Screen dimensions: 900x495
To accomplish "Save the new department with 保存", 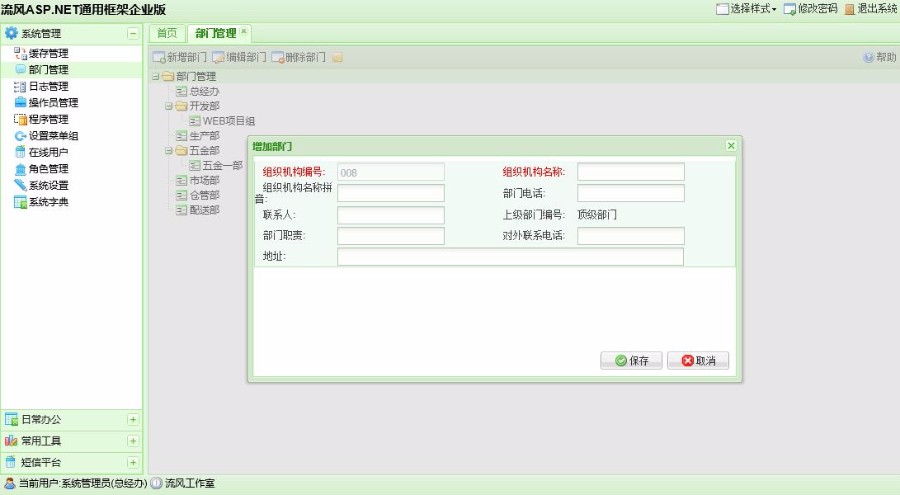I will (631, 361).
